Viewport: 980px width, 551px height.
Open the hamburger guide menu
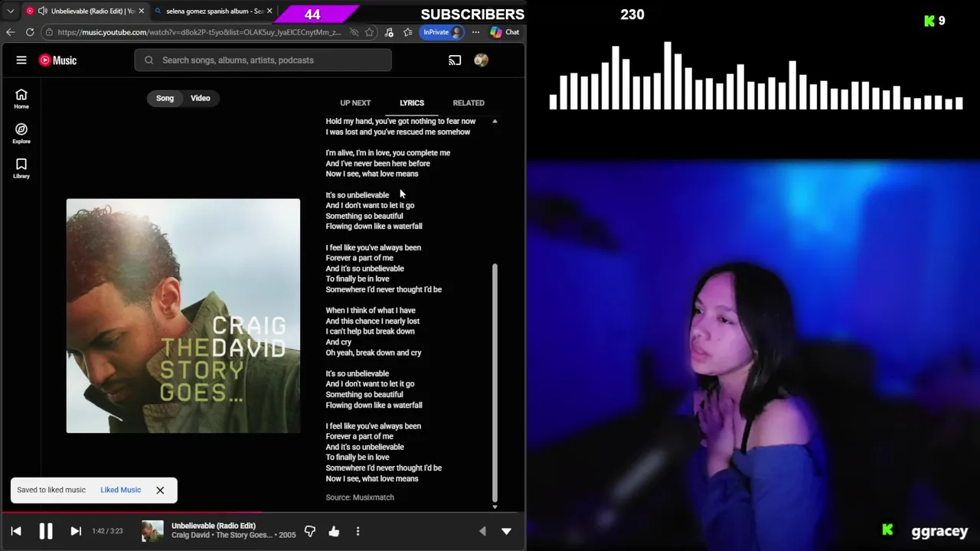pyautogui.click(x=21, y=60)
